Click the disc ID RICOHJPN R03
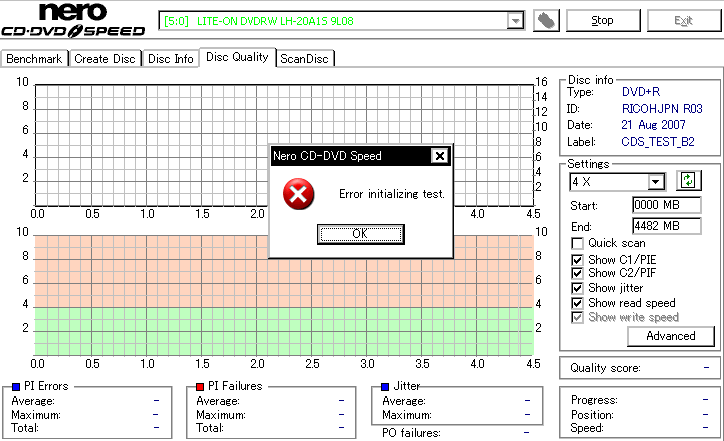Screen dimensions: 724x441 click(x=662, y=109)
